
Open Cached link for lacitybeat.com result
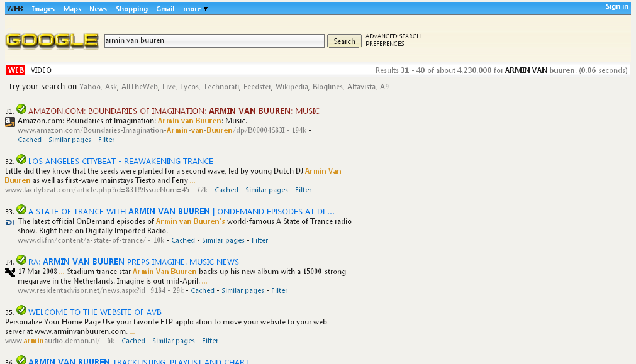coord(226,190)
